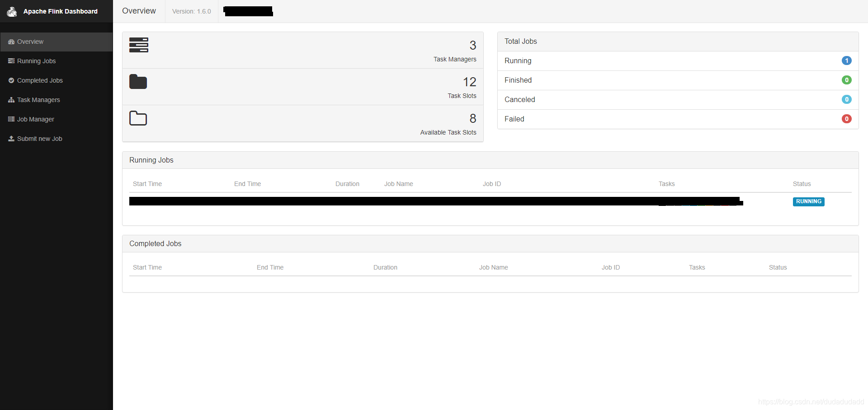
Task: Click the Task Slots count 12
Action: pos(470,82)
